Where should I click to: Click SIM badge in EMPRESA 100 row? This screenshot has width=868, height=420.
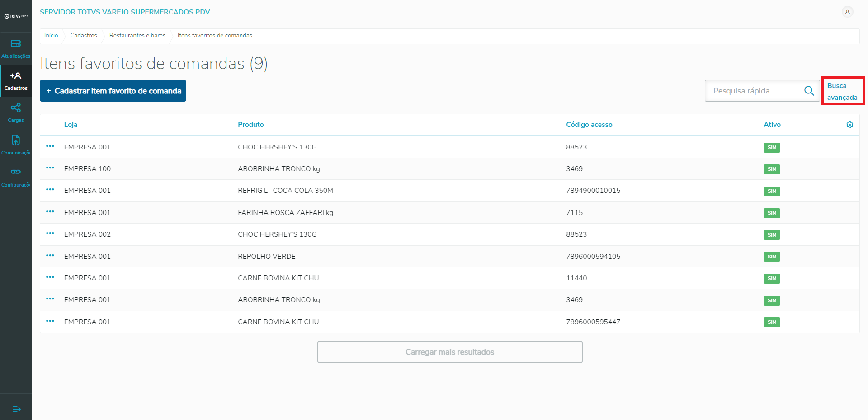(772, 169)
